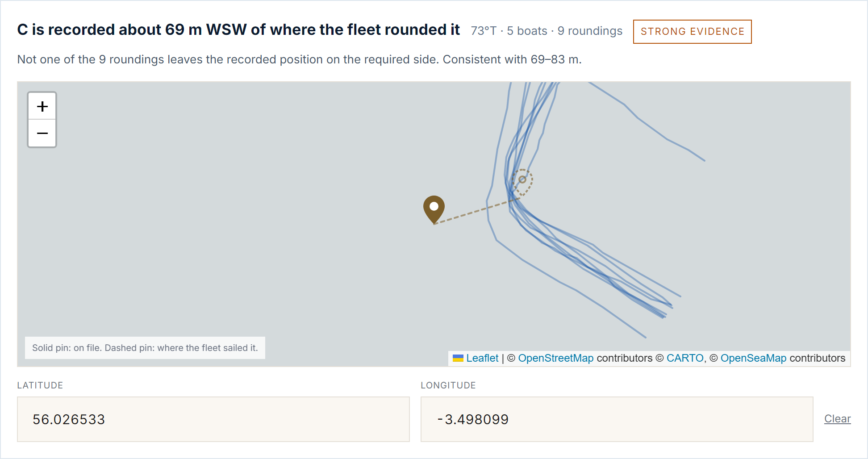Screen dimensions: 868x459
Task: Click the dashed circle fleet-sailed marker
Action: click(522, 179)
